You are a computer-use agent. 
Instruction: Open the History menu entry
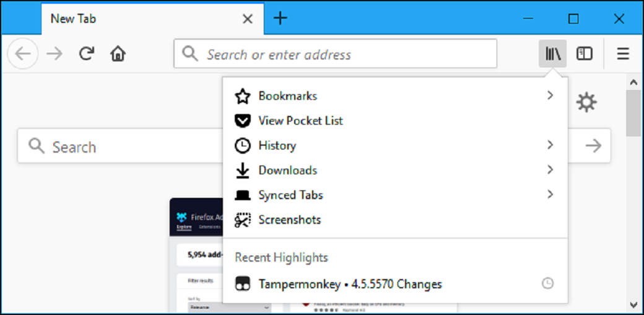[395, 146]
